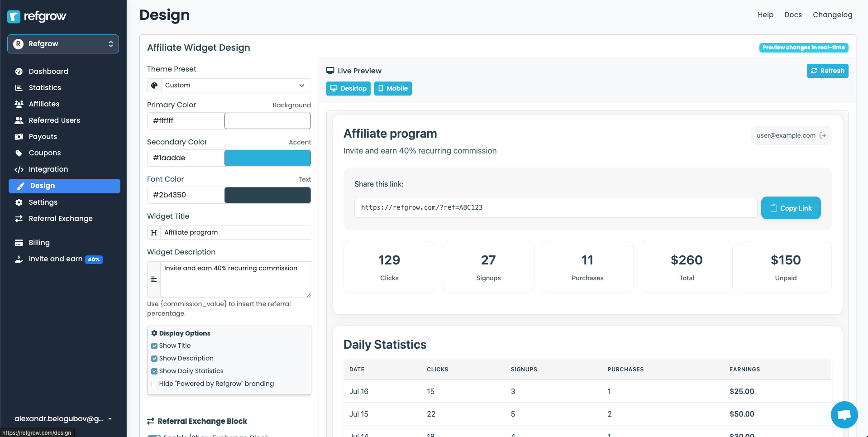Click the align-left icon by Widget Description
Viewport: 868px width, 437px height.
coord(154,279)
